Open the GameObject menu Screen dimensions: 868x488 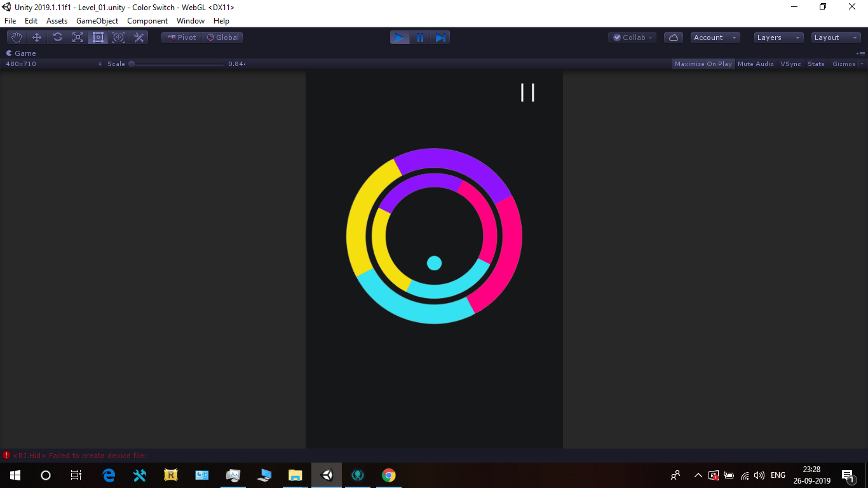(97, 21)
